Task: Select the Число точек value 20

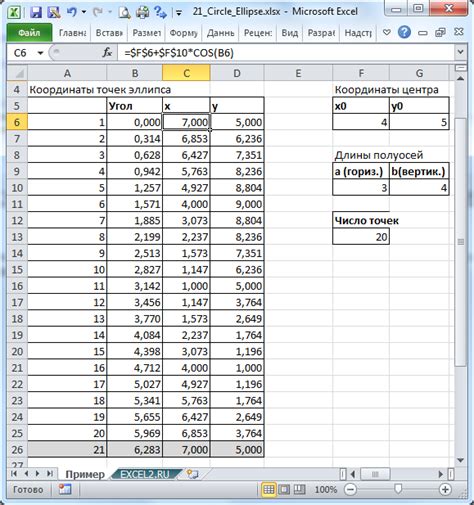Action: 361,237
